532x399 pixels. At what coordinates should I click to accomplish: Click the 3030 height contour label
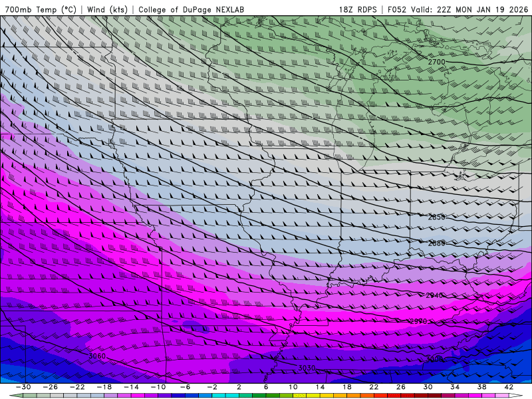pos(307,368)
